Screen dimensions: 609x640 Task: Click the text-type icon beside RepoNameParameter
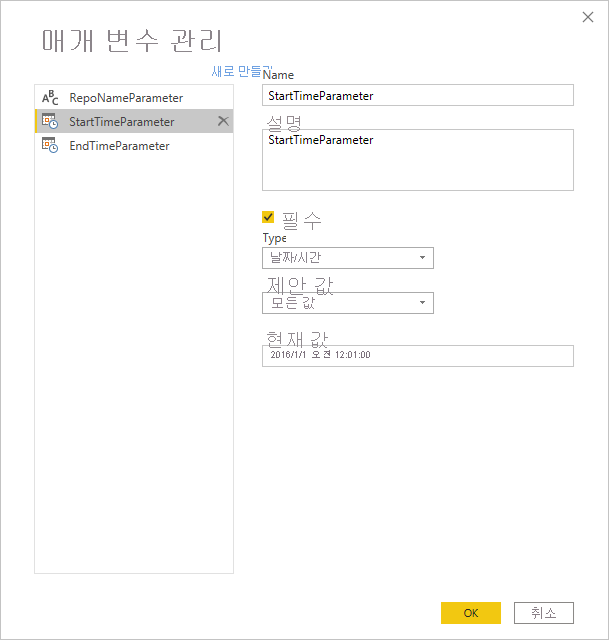[50, 98]
